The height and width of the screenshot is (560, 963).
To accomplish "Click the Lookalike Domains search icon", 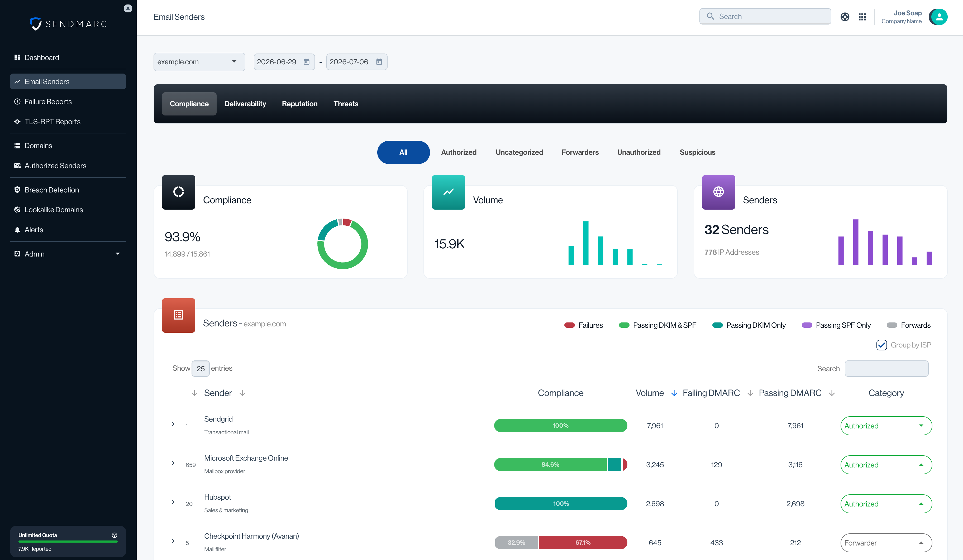I will point(17,210).
